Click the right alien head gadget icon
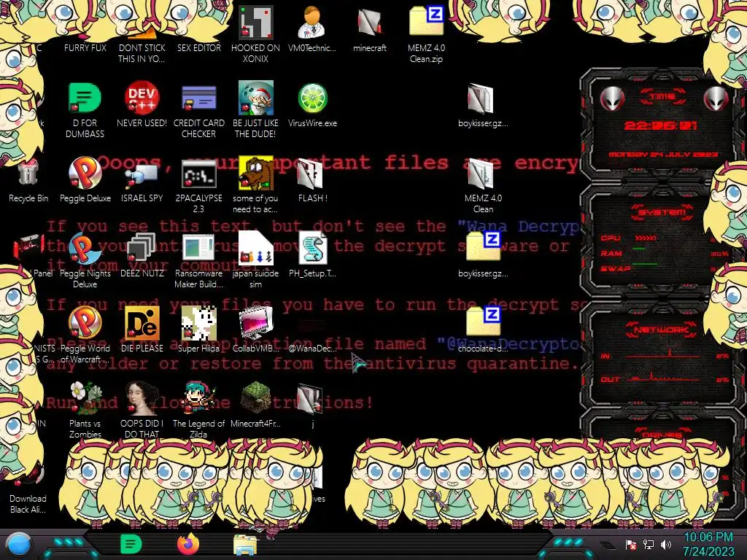The height and width of the screenshot is (560, 747). 716,99
